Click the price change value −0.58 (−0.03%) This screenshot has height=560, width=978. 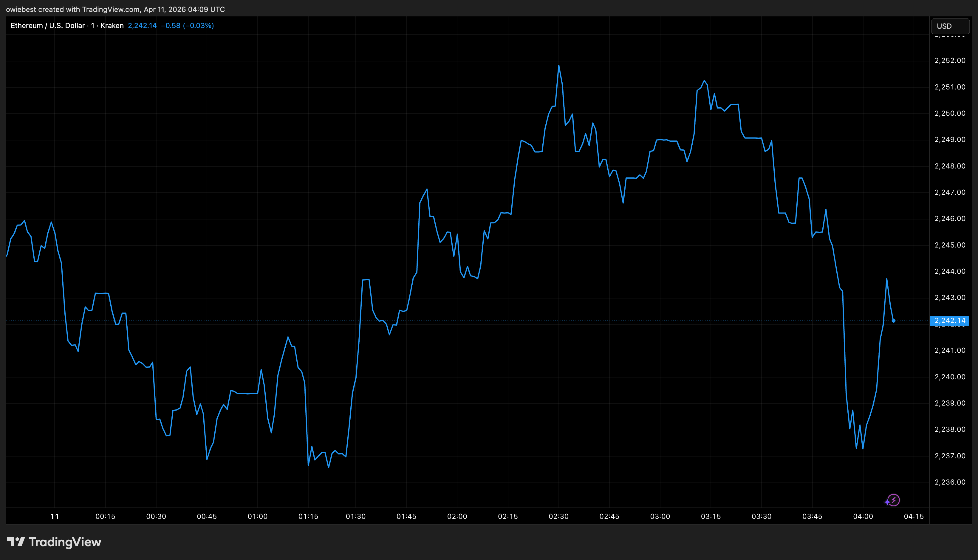188,25
